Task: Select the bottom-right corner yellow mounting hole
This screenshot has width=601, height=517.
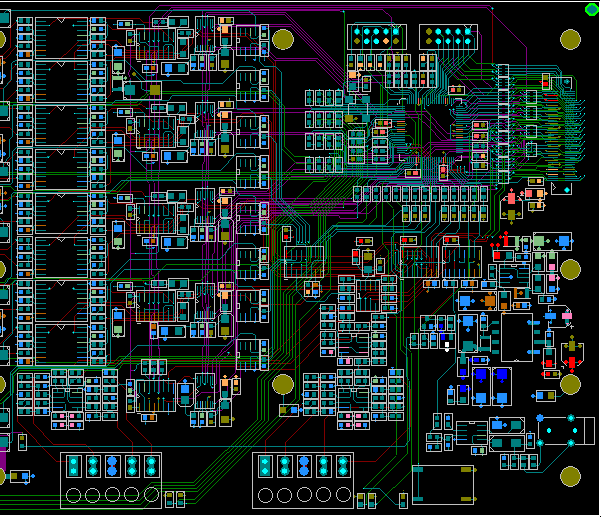Action: coord(570,477)
